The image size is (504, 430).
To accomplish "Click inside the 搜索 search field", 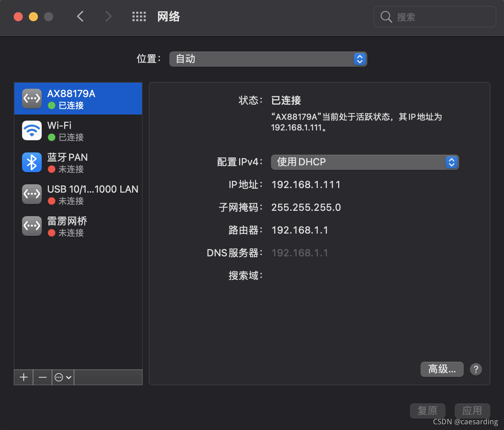I will (x=435, y=17).
